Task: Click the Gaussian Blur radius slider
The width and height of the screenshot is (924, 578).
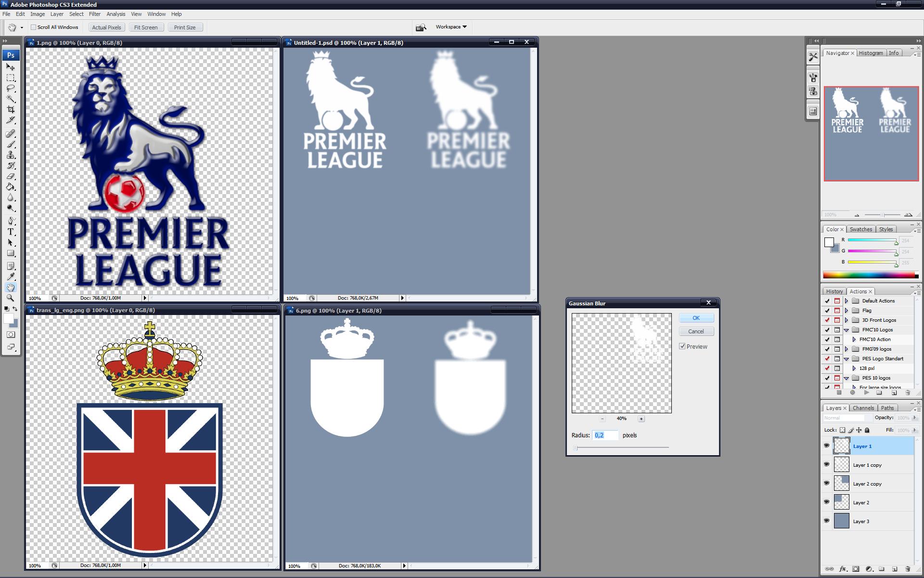Action: coord(621,447)
